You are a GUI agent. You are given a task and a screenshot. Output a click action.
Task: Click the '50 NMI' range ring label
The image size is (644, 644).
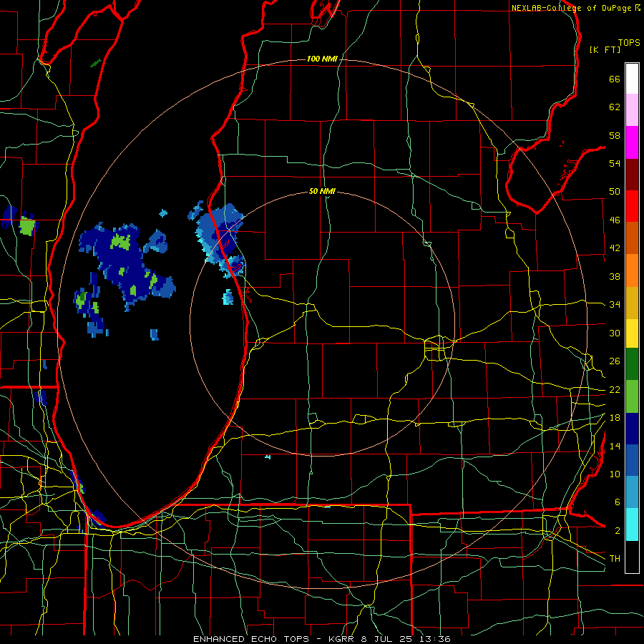tap(322, 191)
